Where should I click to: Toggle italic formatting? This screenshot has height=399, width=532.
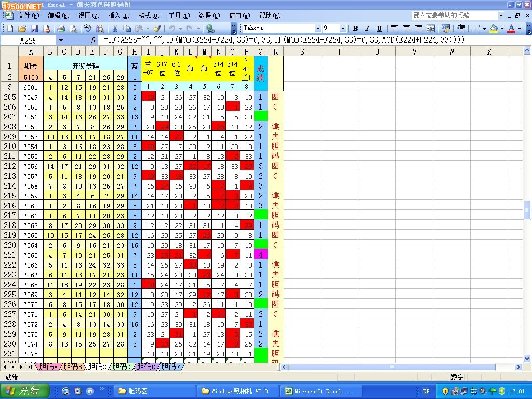tap(367, 29)
